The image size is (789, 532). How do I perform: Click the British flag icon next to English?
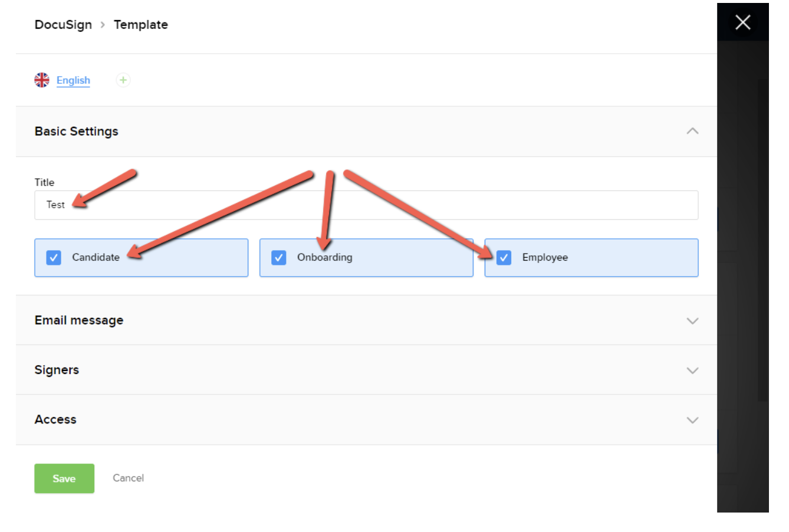(x=41, y=80)
